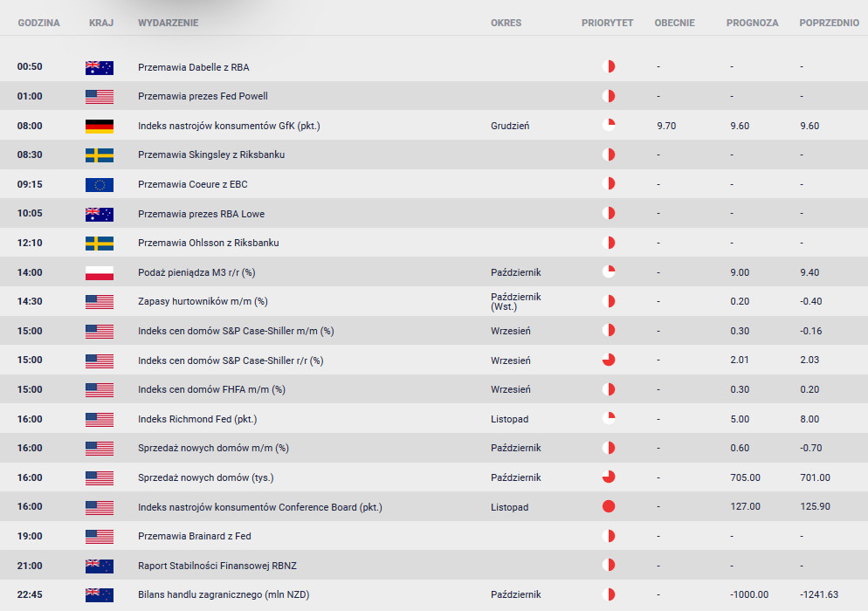This screenshot has height=611, width=868.
Task: Open Sprzedaż nowych domów m/m (%)
Action: coord(213,448)
